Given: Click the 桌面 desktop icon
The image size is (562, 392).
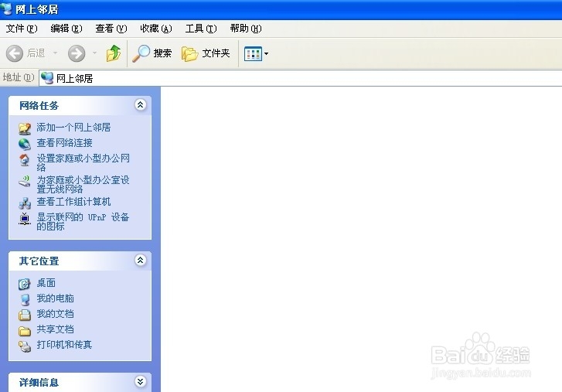Looking at the screenshot, I should click(x=25, y=284).
